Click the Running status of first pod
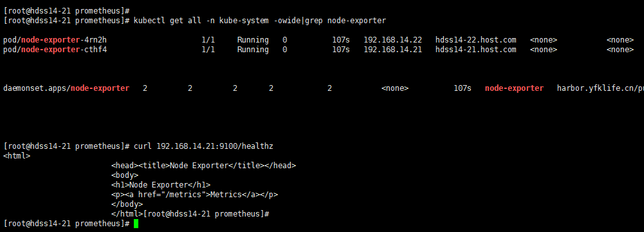 pos(253,40)
